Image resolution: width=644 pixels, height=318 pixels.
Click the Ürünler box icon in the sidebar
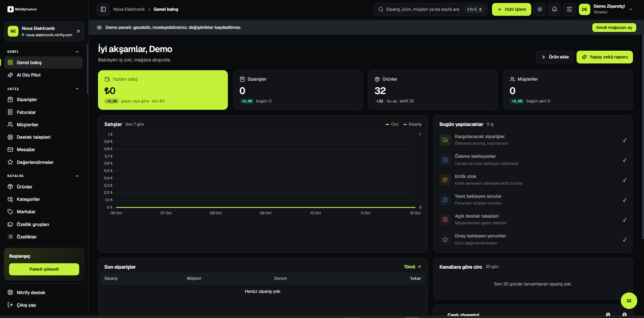pos(10,187)
